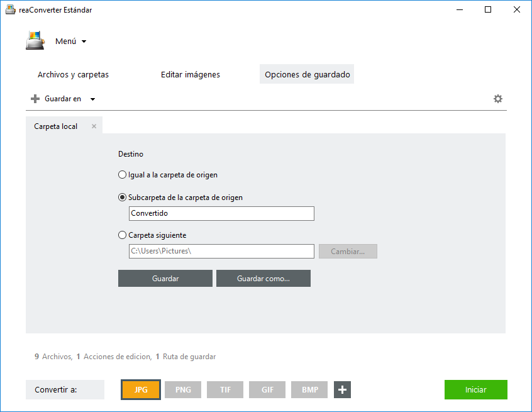The width and height of the screenshot is (532, 412).
Task: Click the plus icon beside Guardar en
Action: click(x=35, y=99)
